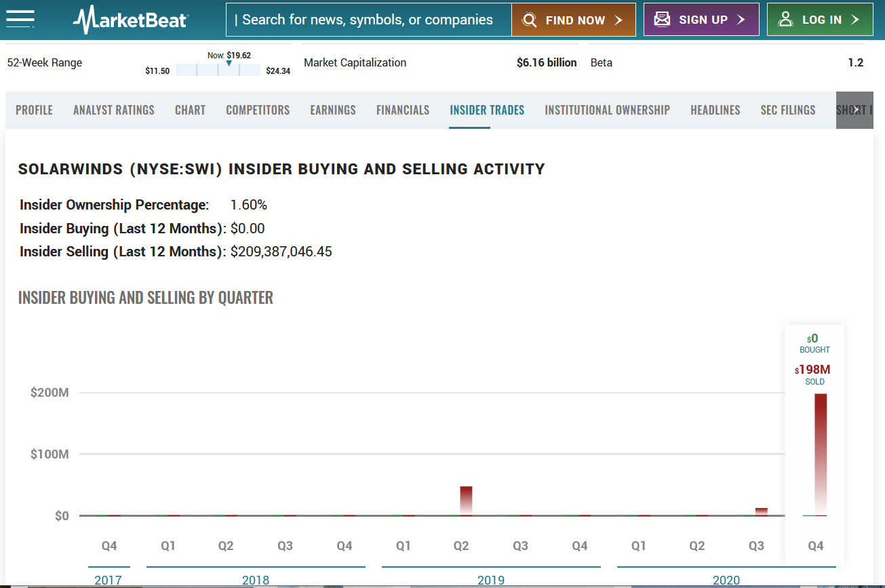Click the Q2 label under 2019
This screenshot has height=588, width=885.
point(461,546)
